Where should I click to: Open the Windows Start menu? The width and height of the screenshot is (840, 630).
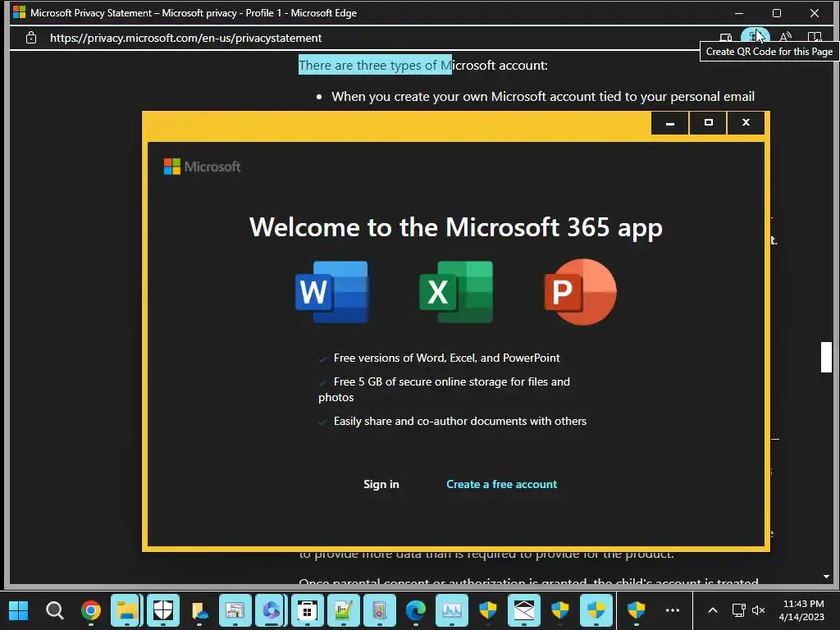click(x=19, y=610)
